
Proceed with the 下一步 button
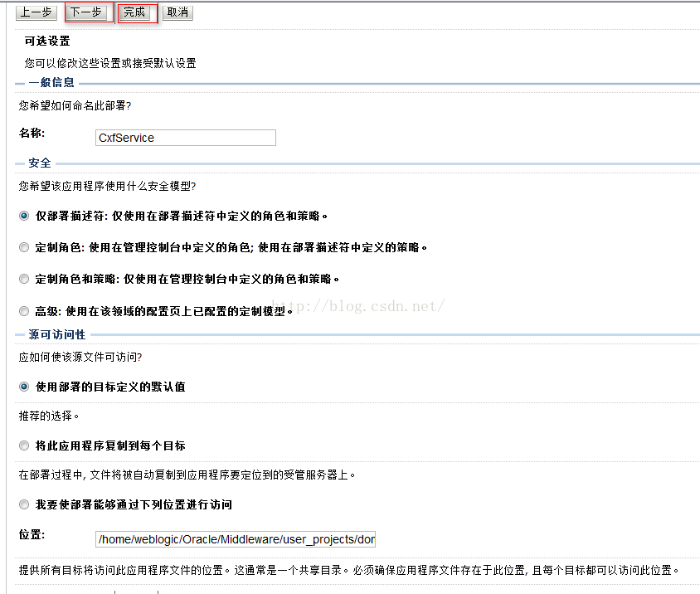point(86,12)
